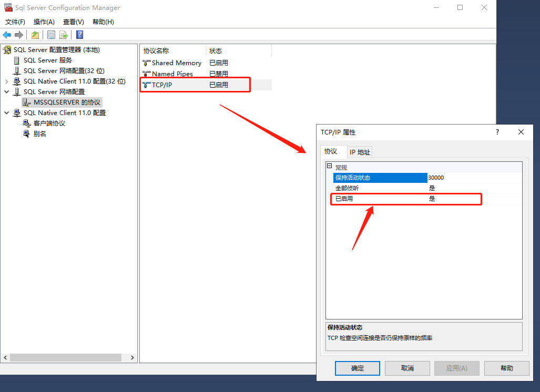The height and width of the screenshot is (392, 540).
Task: Open the 查看(V) menu
Action: click(74, 22)
